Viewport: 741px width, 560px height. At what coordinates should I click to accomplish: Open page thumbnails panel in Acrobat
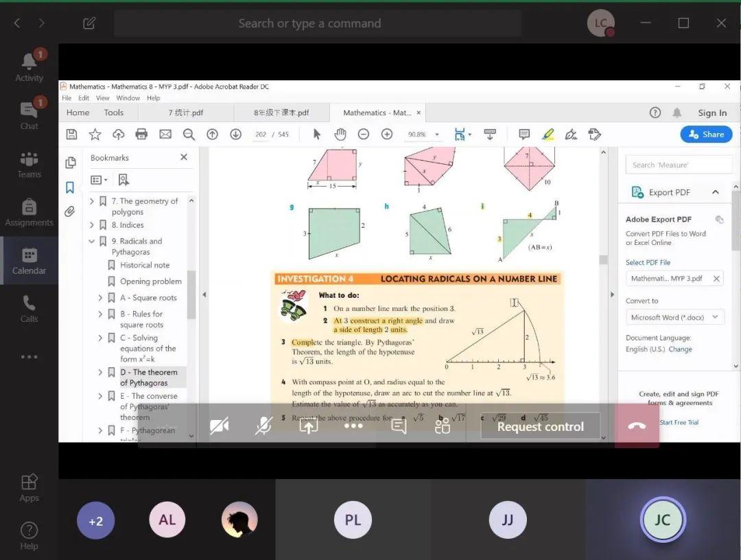[71, 163]
